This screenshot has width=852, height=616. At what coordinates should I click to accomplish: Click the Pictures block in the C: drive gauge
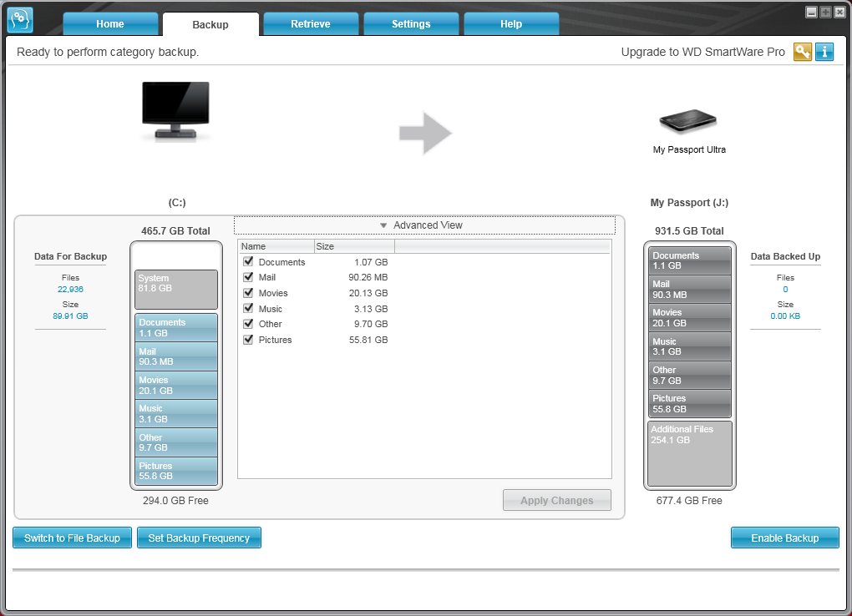tap(176, 471)
